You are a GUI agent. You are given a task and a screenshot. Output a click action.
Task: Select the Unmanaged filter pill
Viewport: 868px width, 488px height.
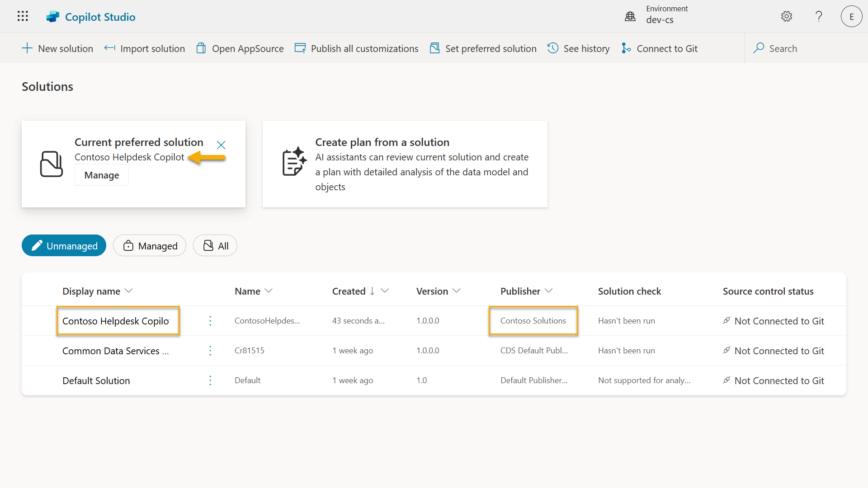click(64, 246)
